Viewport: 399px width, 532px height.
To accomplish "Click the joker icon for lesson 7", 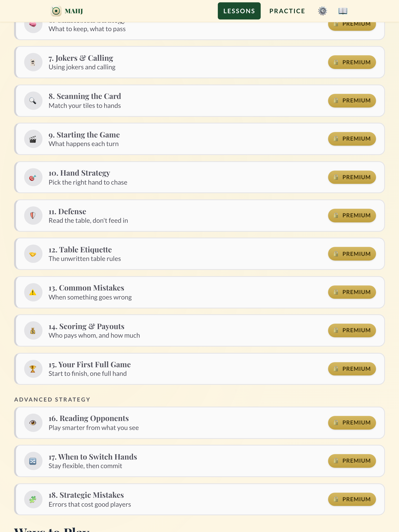I will pos(33,62).
